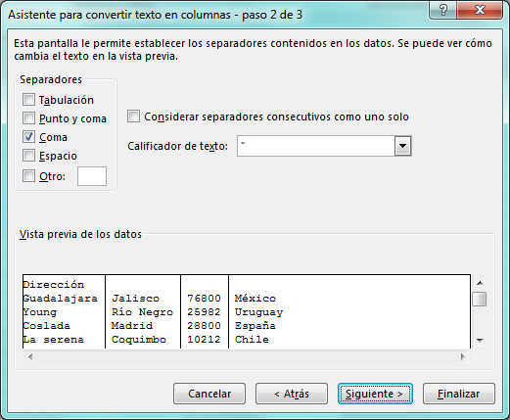510x420 pixels.
Task: Check the Punto y coma separator
Action: 28,118
